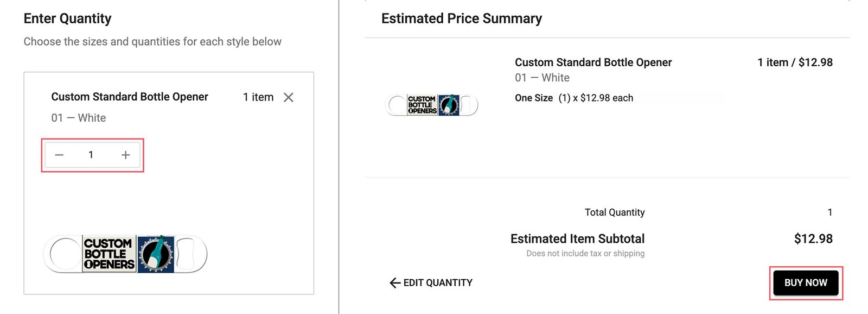Click the Enter Quantity heading
The height and width of the screenshot is (314, 868).
[67, 18]
